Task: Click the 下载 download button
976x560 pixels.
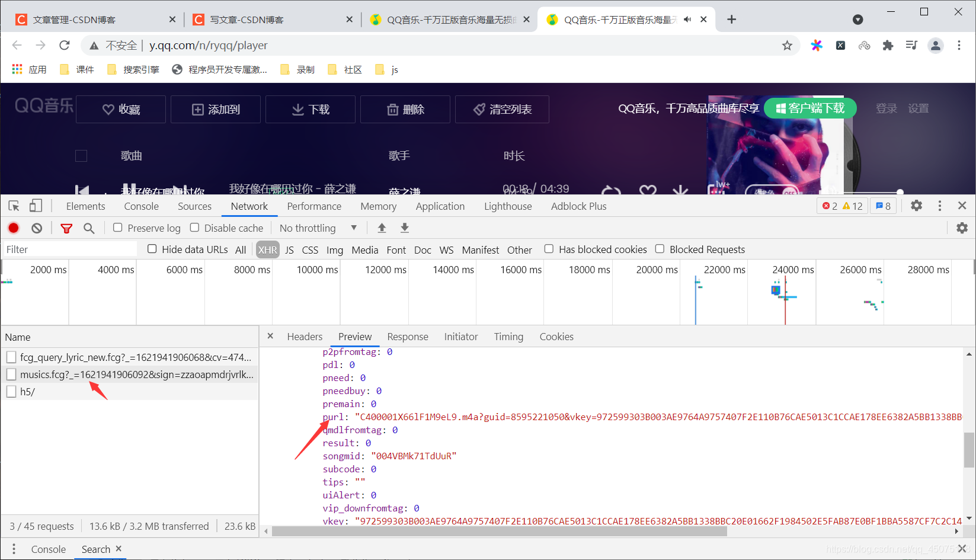Action: pos(311,109)
